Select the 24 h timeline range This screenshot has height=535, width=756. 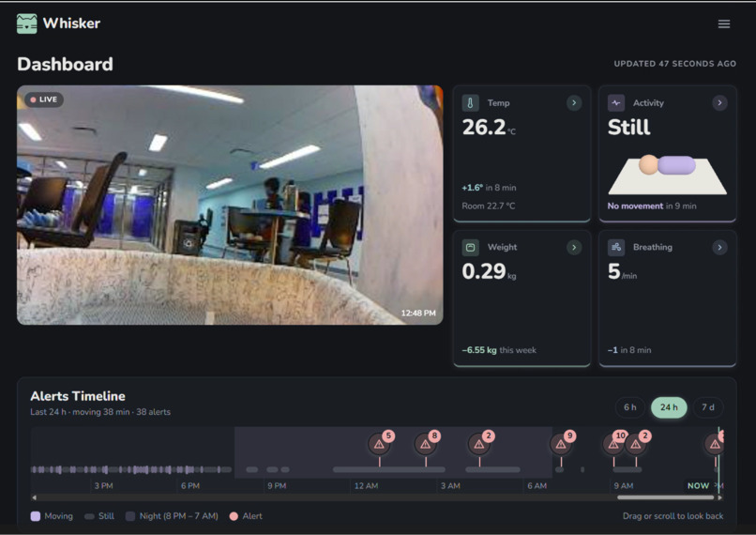669,407
